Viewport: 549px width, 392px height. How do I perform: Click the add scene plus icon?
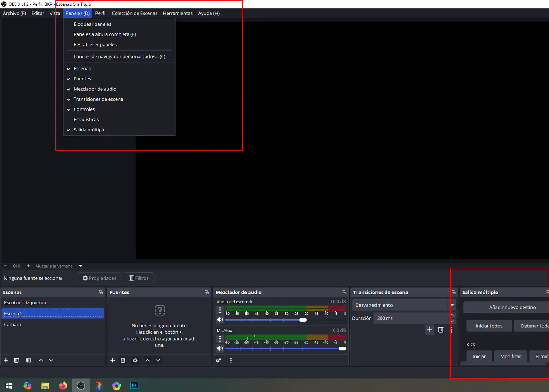point(6,360)
